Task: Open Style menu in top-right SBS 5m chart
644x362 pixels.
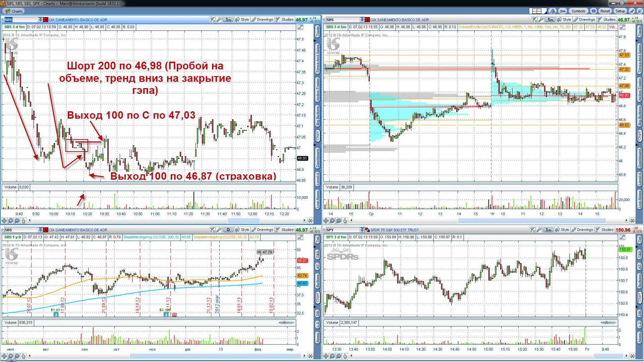Action: [564, 20]
